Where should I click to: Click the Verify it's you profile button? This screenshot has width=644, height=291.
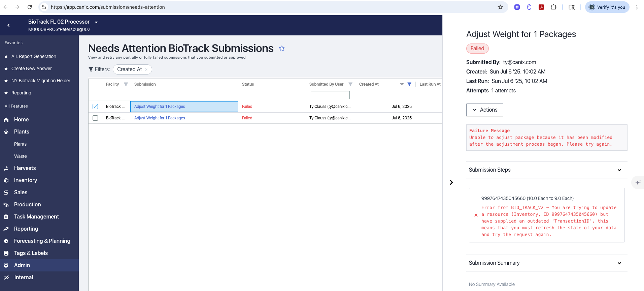607,7
